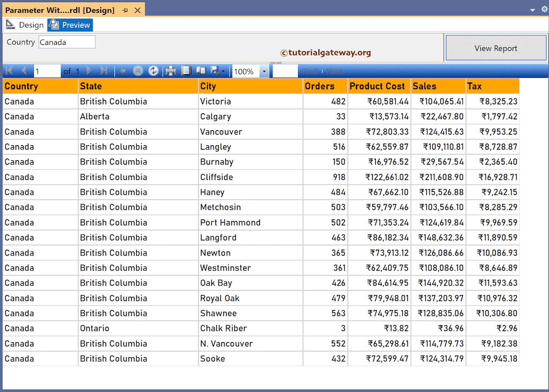
Task: Switch to print layout view
Action: pyautogui.click(x=186, y=71)
